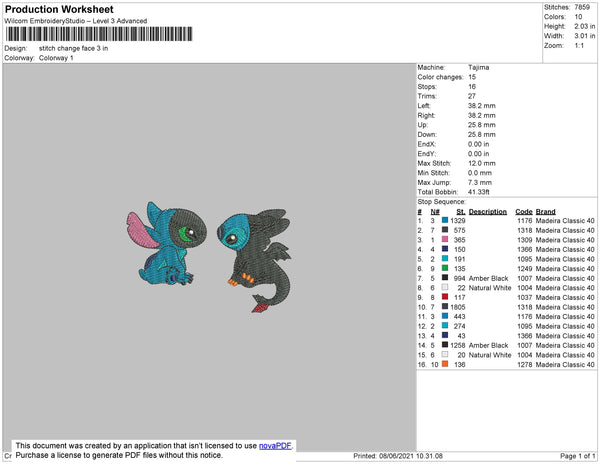Click the barcode under Production Worksheet

coord(99,34)
